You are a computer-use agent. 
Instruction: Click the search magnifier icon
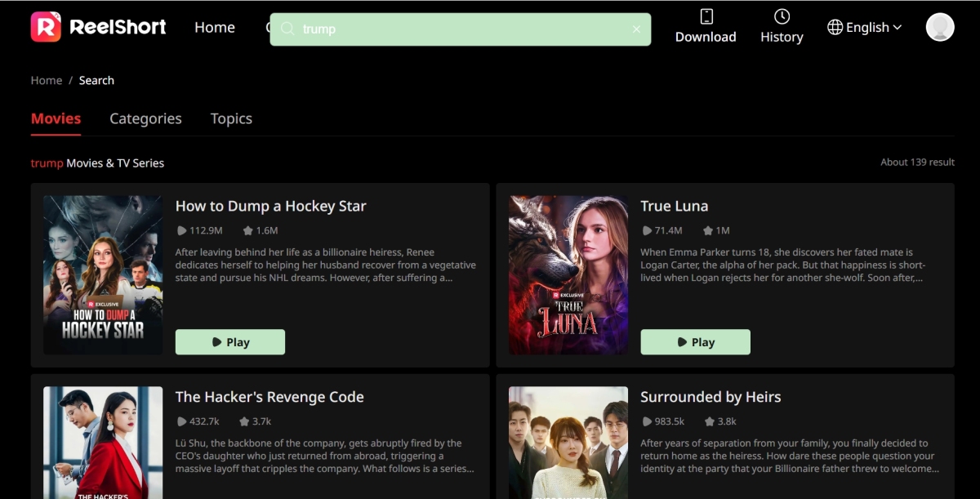[x=287, y=29]
